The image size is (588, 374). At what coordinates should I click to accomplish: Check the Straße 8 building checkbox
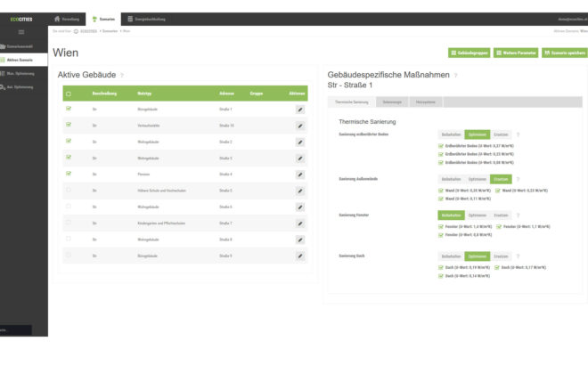click(69, 239)
